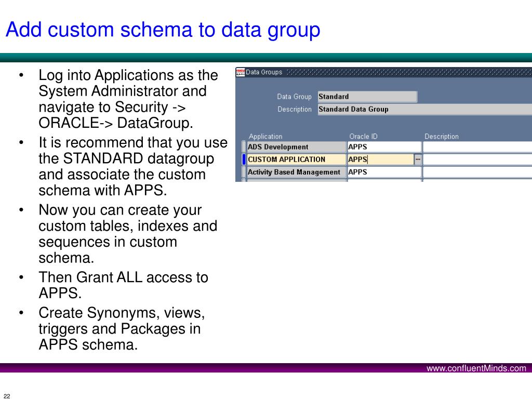Click the Oracle ID cell for Activity Based Management
Screen dimensions: 532x399
(384, 172)
